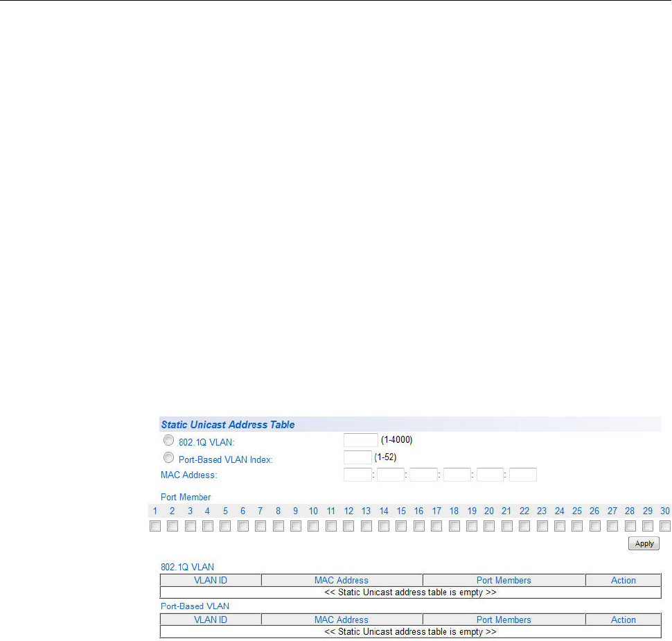
Task: Check port member 28 checkbox
Action: tap(630, 526)
